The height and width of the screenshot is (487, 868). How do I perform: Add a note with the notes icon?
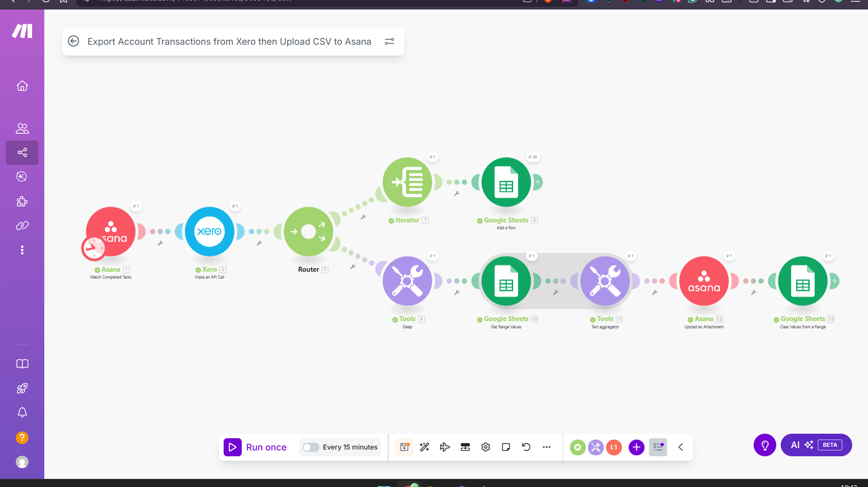tap(506, 447)
